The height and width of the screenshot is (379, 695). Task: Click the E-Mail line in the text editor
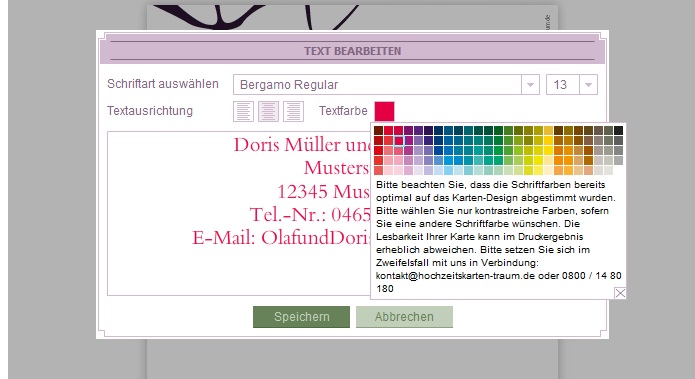point(281,238)
